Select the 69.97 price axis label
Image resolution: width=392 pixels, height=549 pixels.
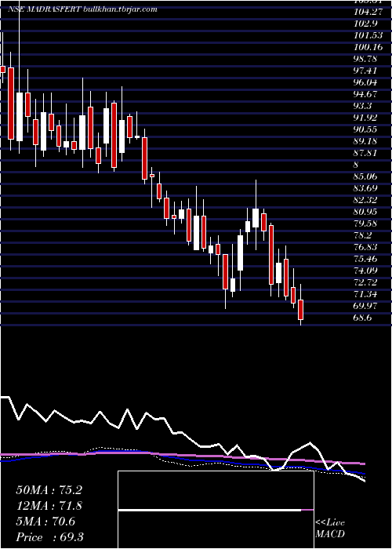[x=365, y=306]
